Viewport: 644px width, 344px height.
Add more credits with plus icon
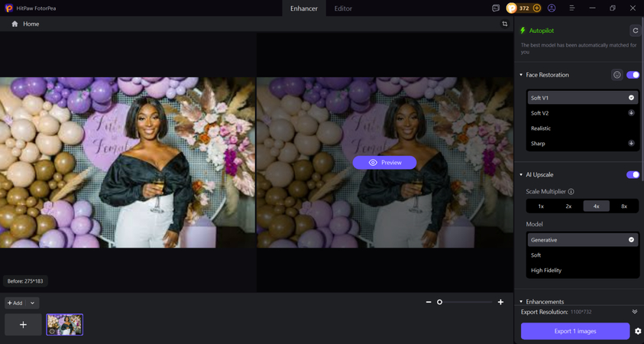tap(536, 8)
